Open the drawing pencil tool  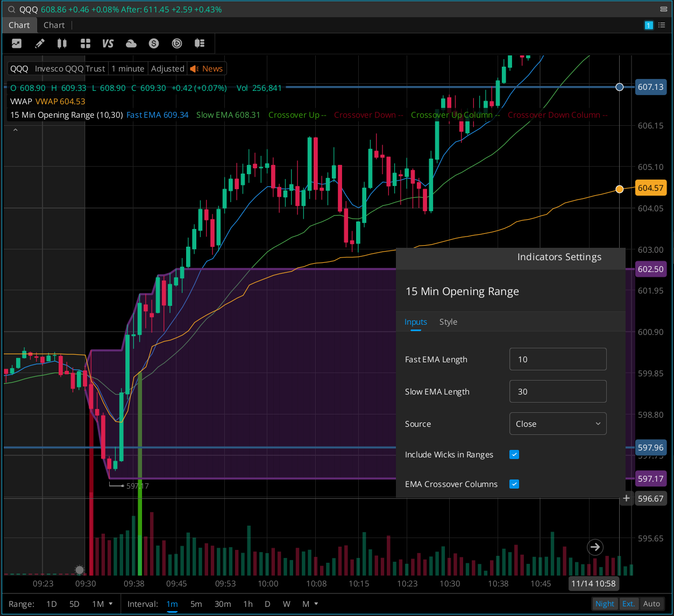click(x=40, y=44)
